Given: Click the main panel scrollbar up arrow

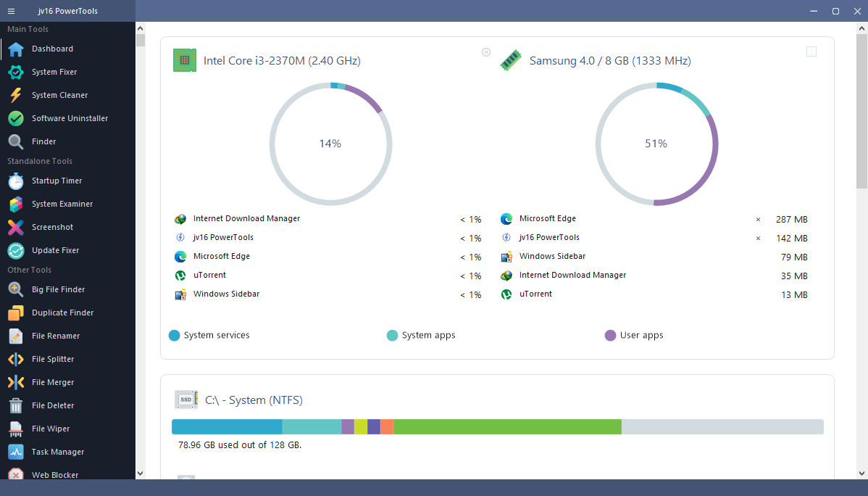Looking at the screenshot, I should (862, 28).
